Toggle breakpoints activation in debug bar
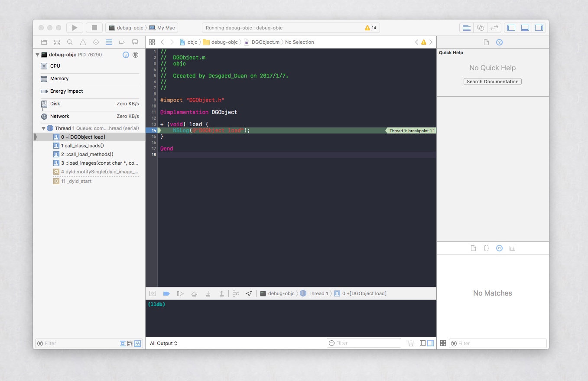 (166, 293)
